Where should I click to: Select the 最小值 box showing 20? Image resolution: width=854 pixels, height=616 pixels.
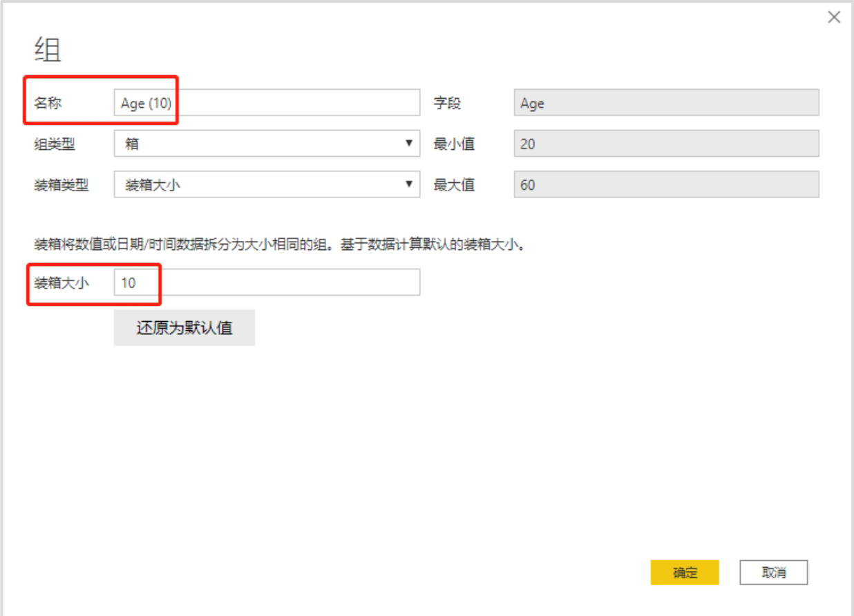[666, 144]
